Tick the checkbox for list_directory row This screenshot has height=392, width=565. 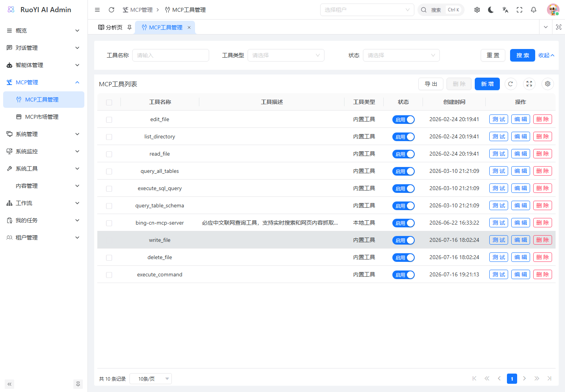(x=109, y=137)
